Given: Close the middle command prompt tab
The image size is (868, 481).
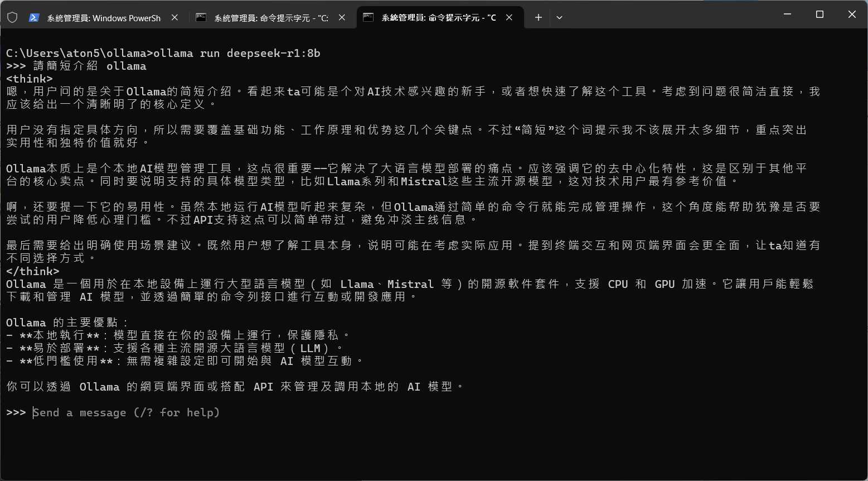Looking at the screenshot, I should click(x=342, y=17).
